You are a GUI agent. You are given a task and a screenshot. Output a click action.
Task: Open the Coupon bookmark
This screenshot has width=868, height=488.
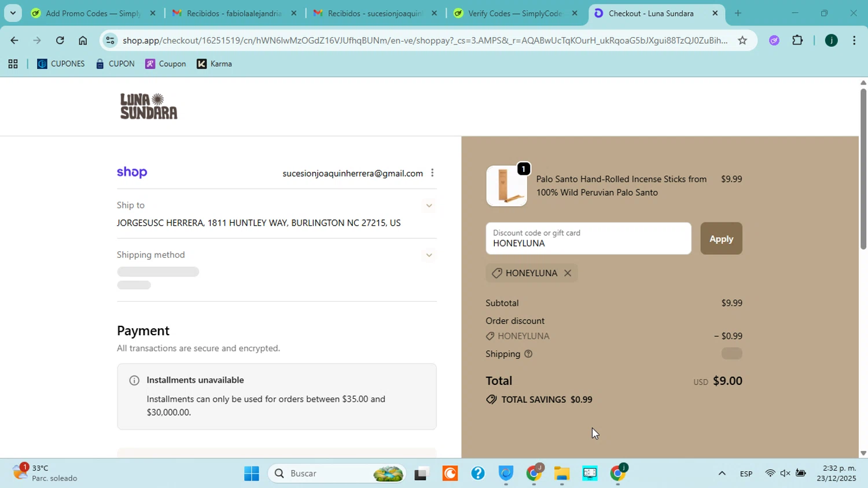pyautogui.click(x=165, y=64)
